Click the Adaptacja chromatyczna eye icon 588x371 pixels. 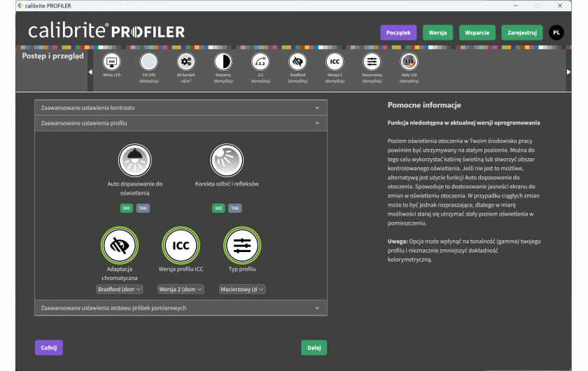[120, 245]
